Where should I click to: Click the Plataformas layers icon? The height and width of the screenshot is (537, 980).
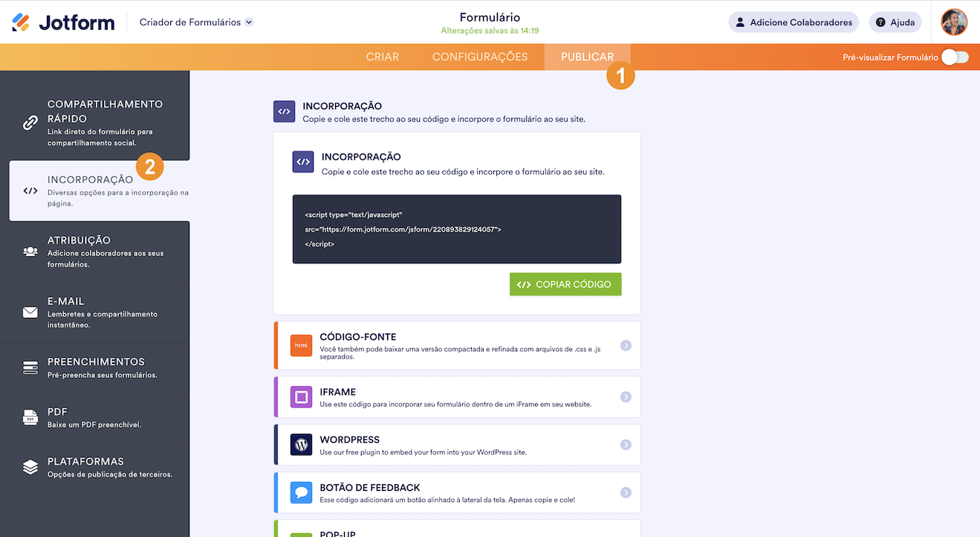click(x=30, y=467)
